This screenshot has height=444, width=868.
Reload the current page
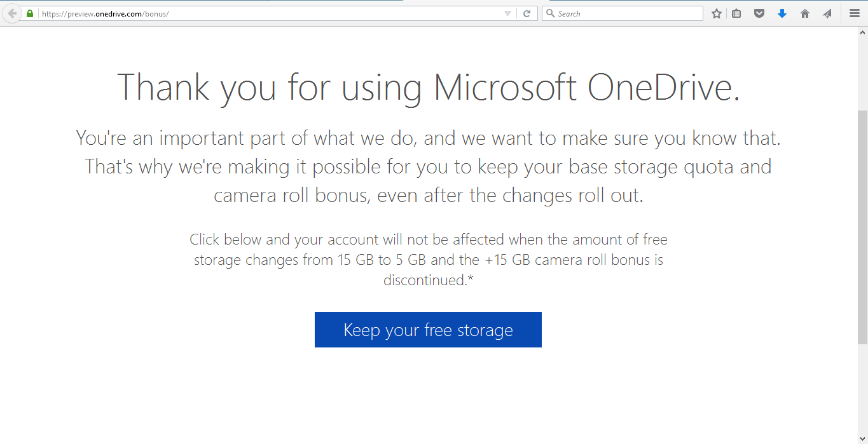(527, 13)
